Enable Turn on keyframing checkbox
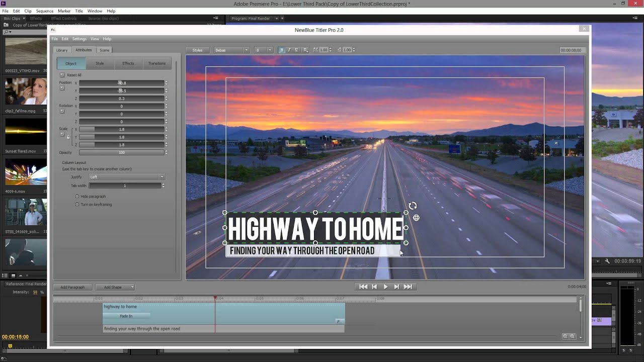Viewport: 644px width, 362px height. 77,205
